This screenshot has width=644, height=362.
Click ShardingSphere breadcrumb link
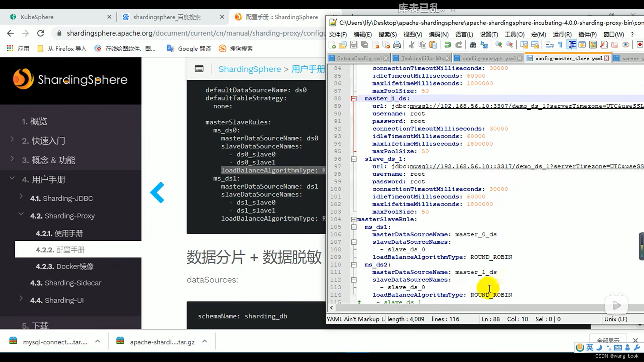point(250,69)
